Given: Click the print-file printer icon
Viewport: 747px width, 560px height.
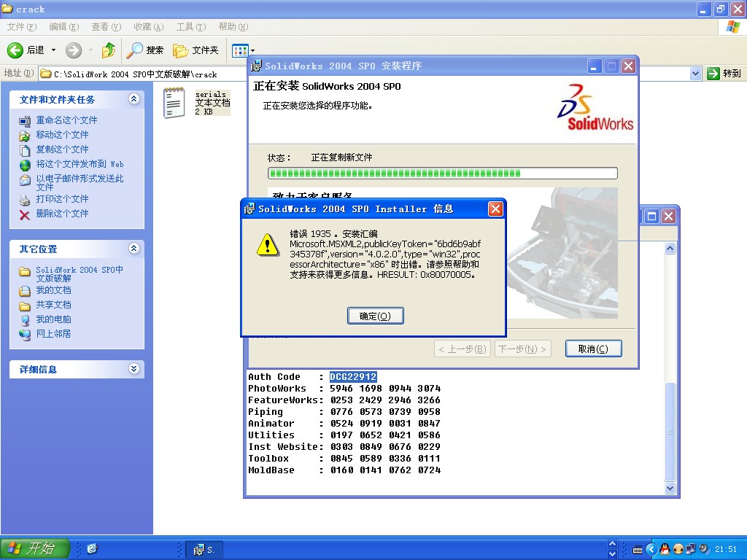Looking at the screenshot, I should coord(25,200).
